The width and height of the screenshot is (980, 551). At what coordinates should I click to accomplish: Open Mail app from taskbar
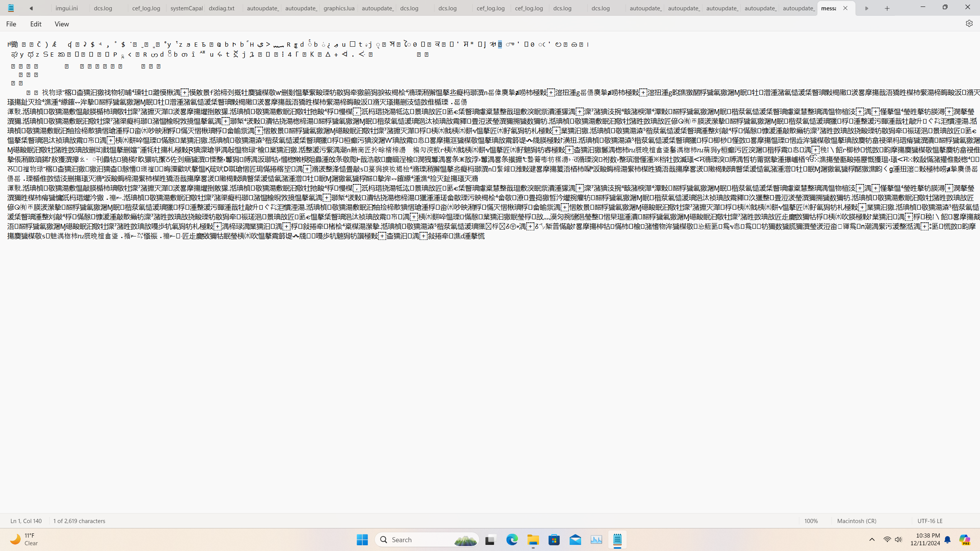575,540
